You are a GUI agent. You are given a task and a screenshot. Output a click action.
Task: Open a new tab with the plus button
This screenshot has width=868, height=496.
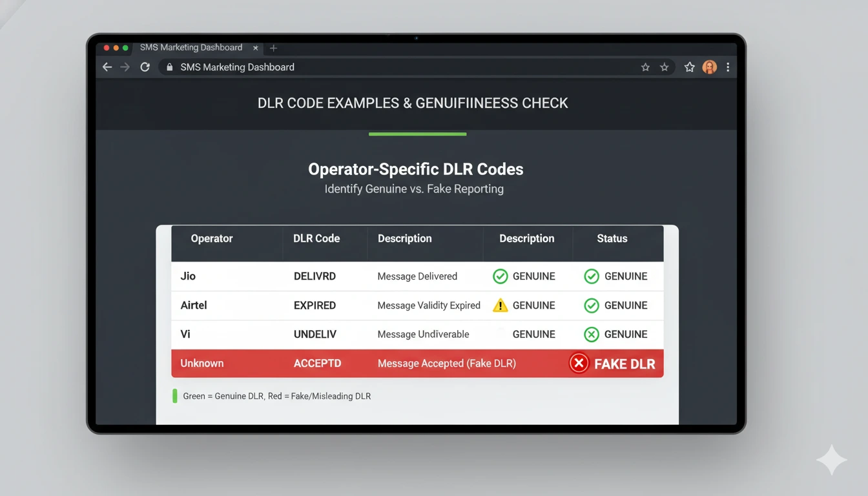coord(273,47)
